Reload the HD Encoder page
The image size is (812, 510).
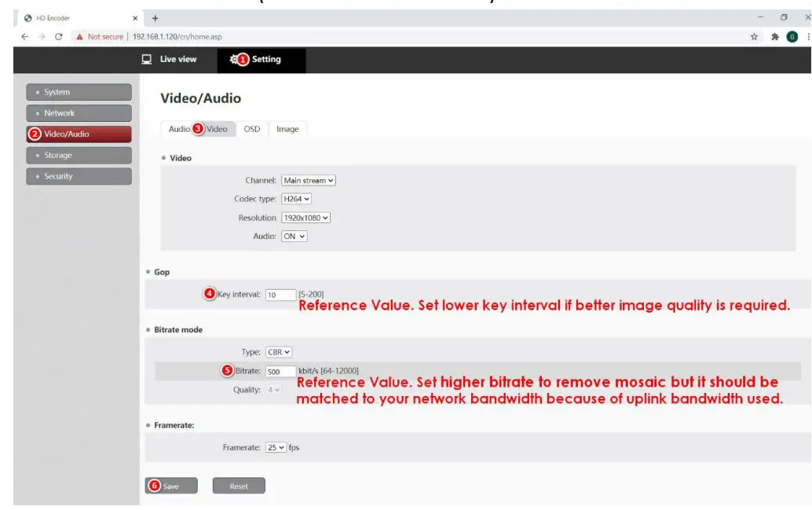point(59,37)
